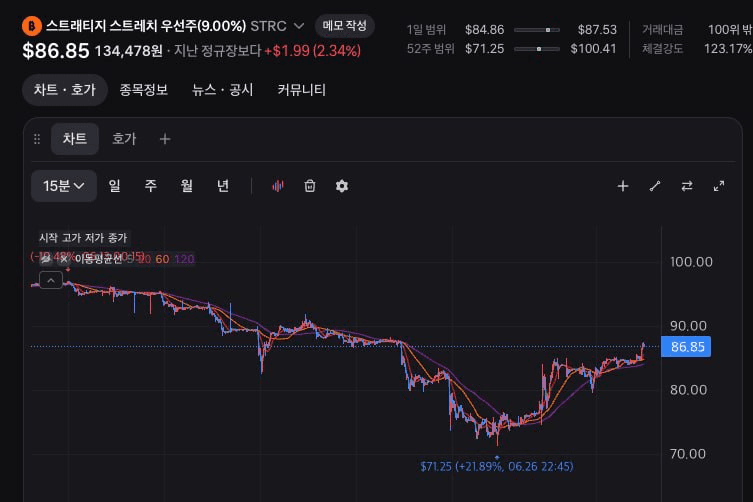The image size is (753, 502).
Task: Expand chart to fullscreen
Action: (718, 186)
